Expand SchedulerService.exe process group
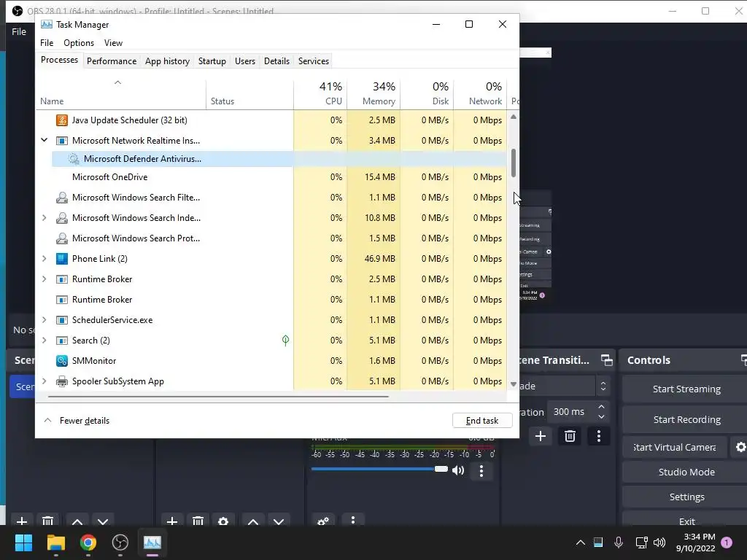 point(44,320)
